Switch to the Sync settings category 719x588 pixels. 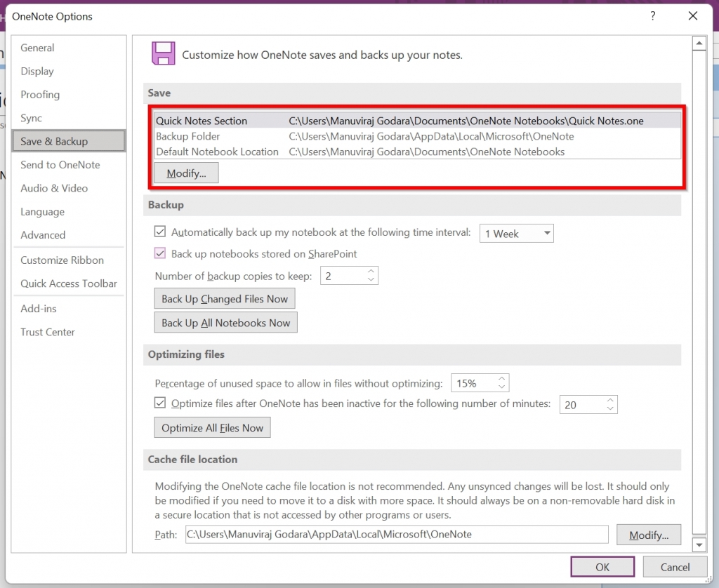[32, 118]
